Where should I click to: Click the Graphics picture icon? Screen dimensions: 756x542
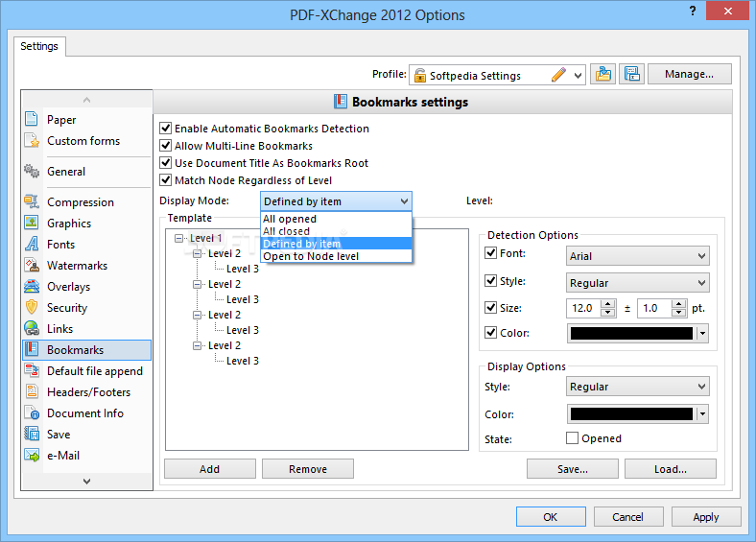coord(32,223)
